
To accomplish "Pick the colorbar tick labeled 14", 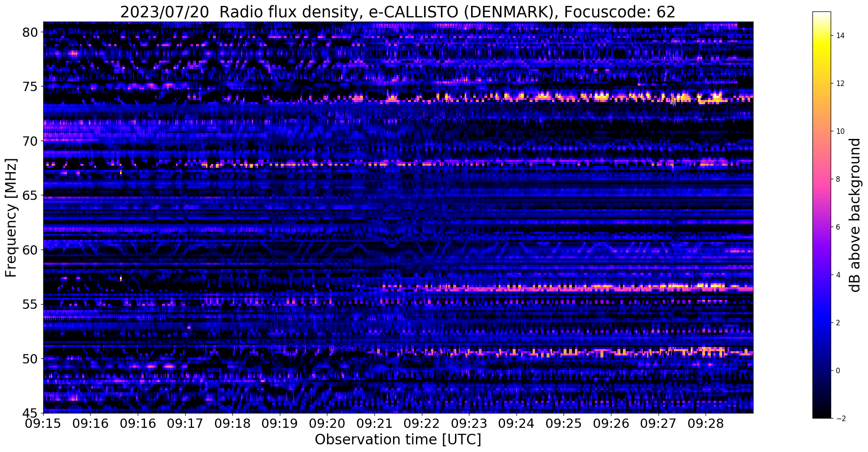I will [x=840, y=36].
